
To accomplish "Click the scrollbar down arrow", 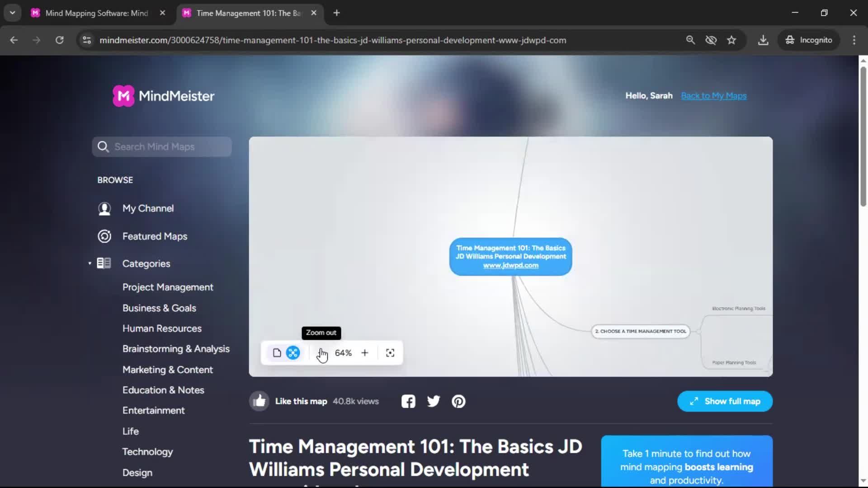I will click(863, 481).
